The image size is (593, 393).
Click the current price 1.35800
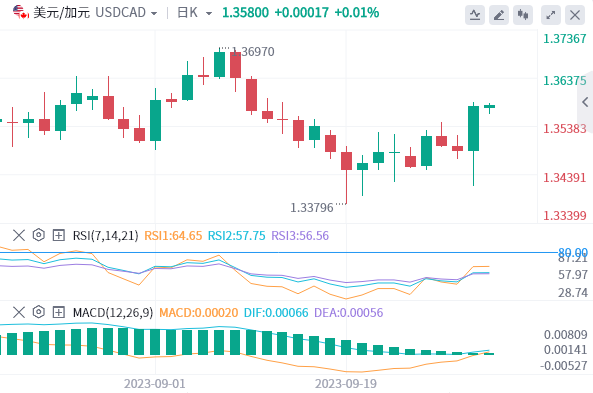tap(245, 13)
